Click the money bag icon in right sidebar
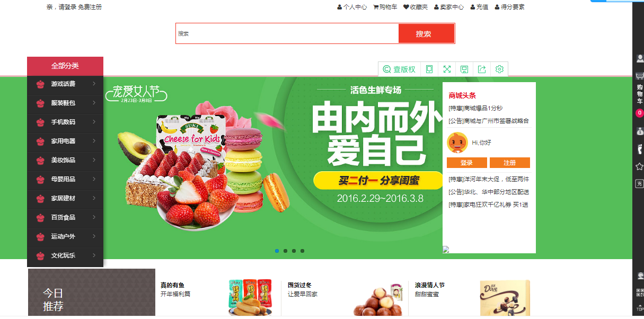This screenshot has width=644, height=319. (x=639, y=131)
